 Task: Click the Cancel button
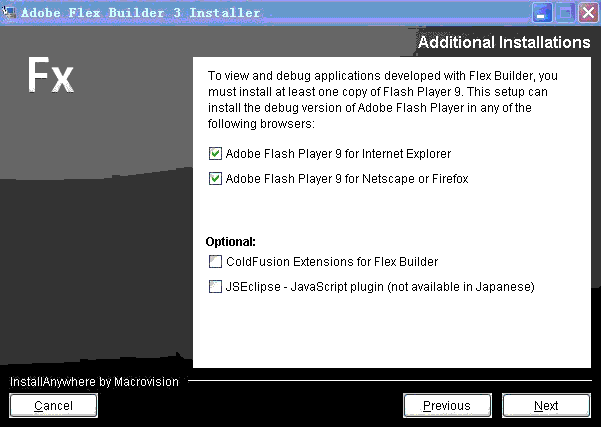point(53,406)
